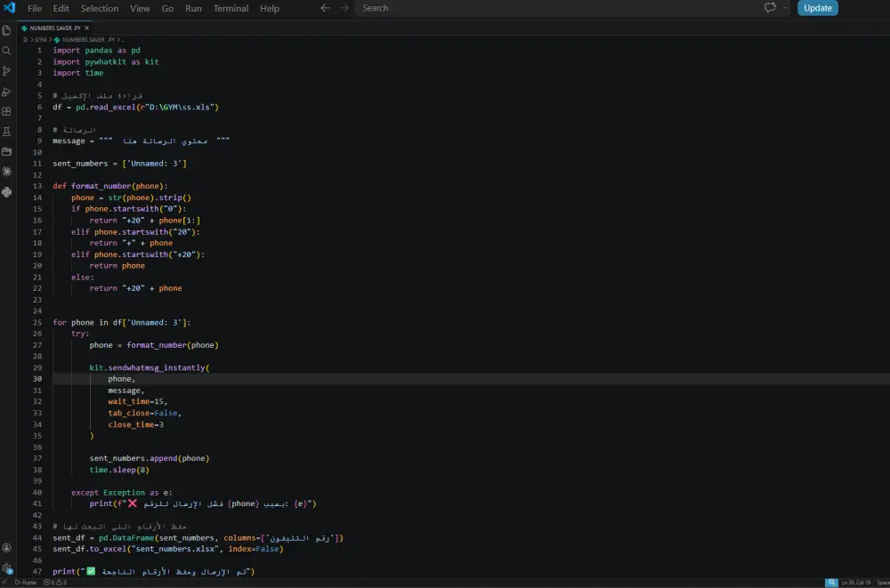Open the Run and Debug view
The height and width of the screenshot is (588, 890).
(x=7, y=92)
